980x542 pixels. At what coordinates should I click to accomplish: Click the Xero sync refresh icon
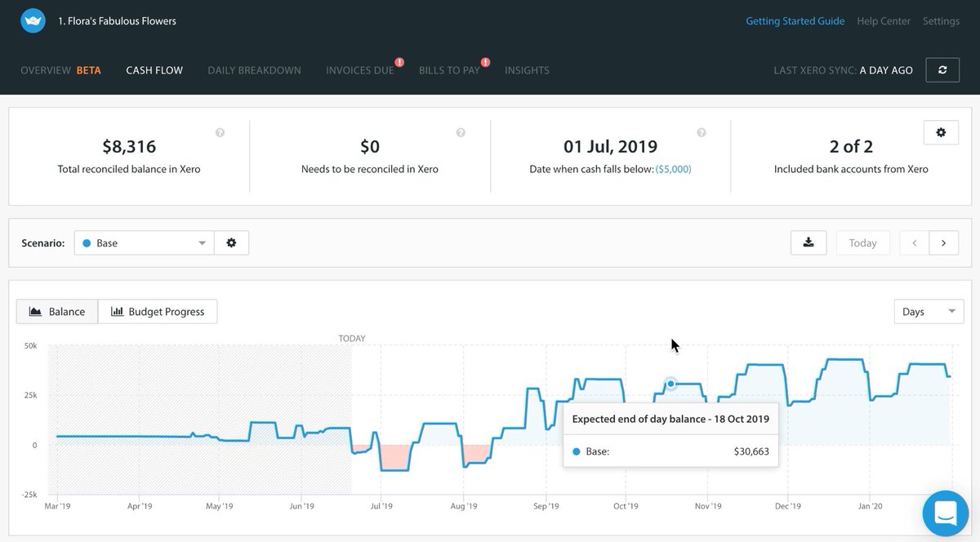pyautogui.click(x=942, y=69)
